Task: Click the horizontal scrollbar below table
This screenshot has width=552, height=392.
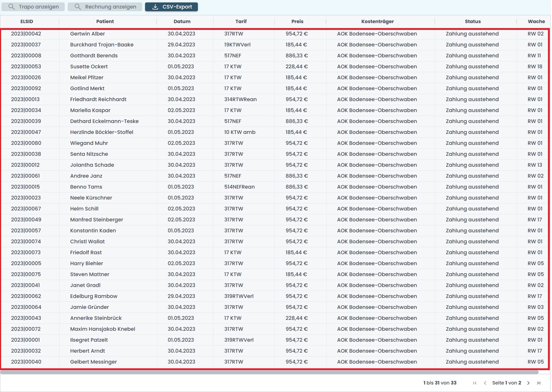Action: (x=269, y=372)
